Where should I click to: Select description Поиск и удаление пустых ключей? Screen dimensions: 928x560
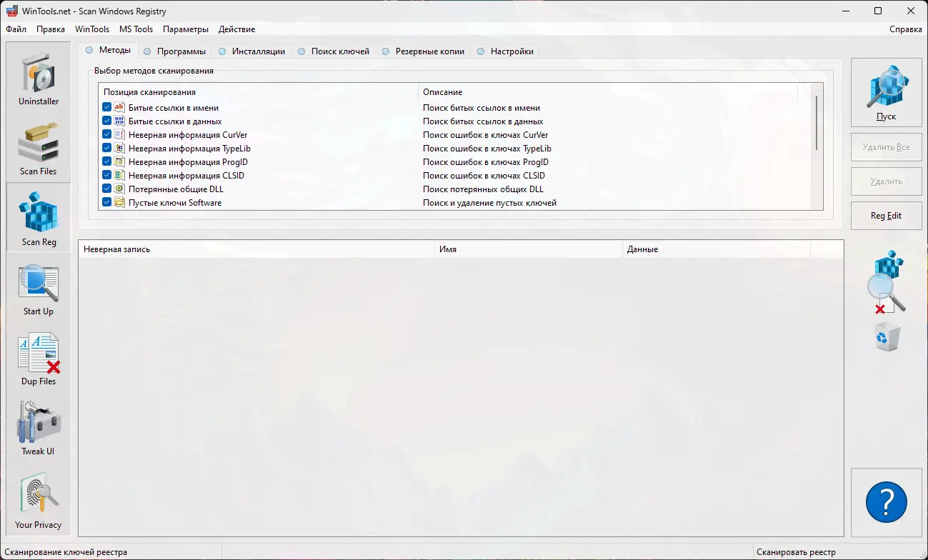[x=489, y=203]
